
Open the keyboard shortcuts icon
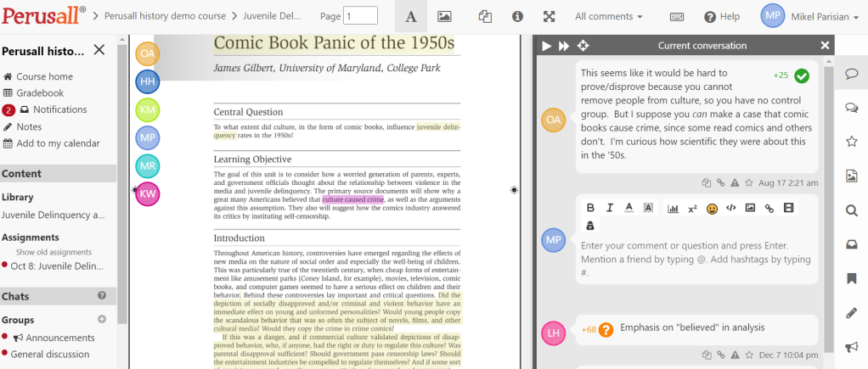(x=677, y=16)
